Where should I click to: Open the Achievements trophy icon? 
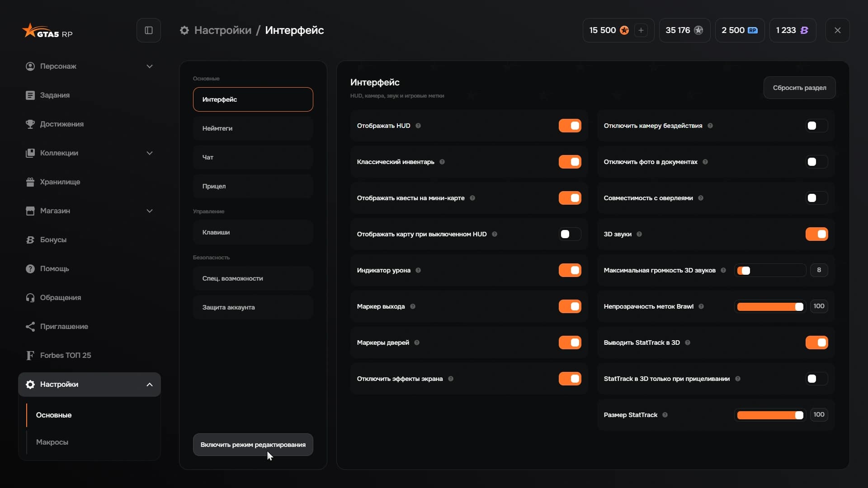click(x=30, y=124)
